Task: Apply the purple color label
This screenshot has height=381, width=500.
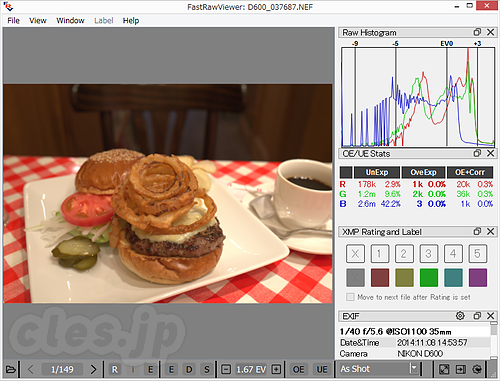Action: [x=478, y=278]
